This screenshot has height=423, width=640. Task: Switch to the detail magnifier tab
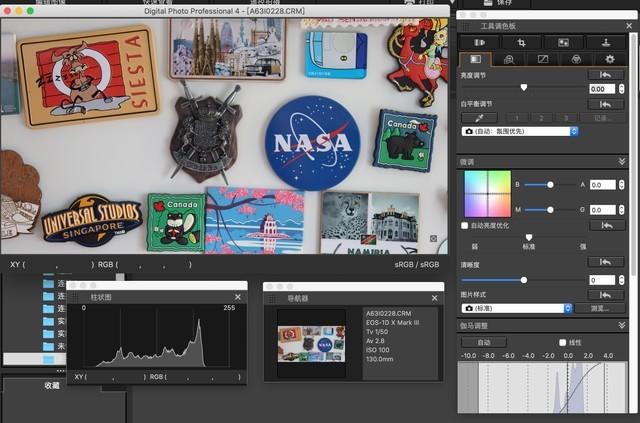click(x=509, y=60)
